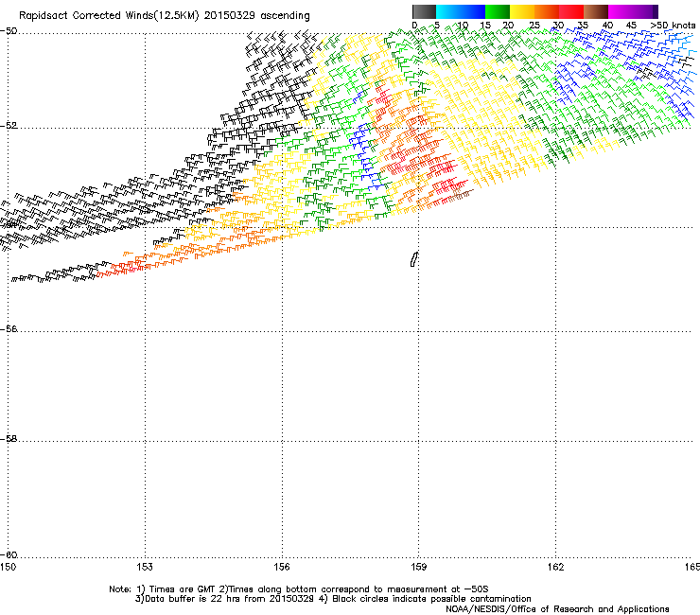Click the '>50 knots' legend label
700x615 pixels.
point(673,26)
